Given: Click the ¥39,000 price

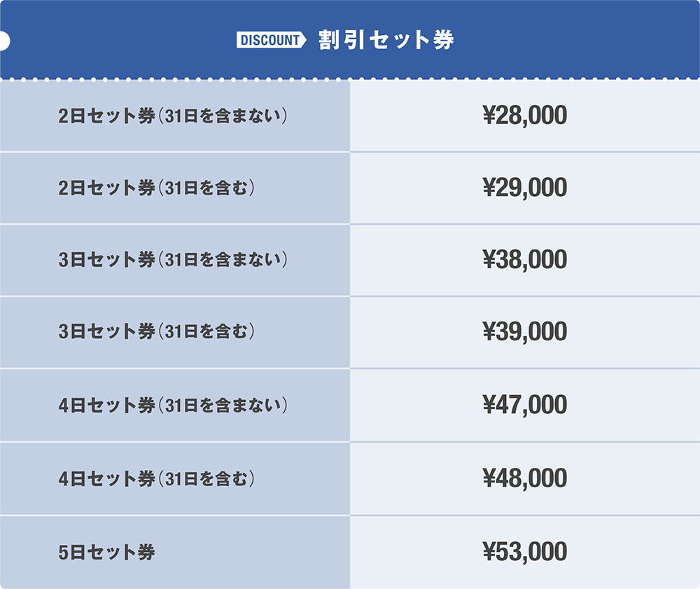Looking at the screenshot, I should pos(524,332).
